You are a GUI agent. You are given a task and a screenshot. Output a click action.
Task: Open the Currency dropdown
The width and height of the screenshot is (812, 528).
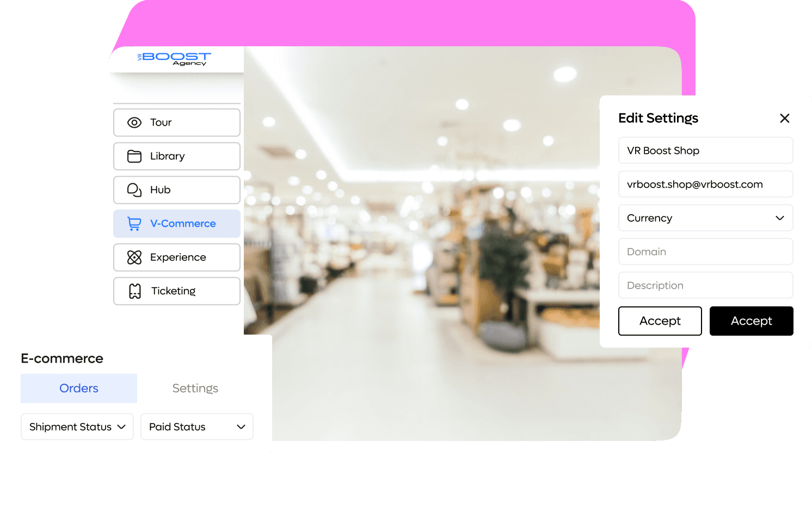tap(705, 218)
